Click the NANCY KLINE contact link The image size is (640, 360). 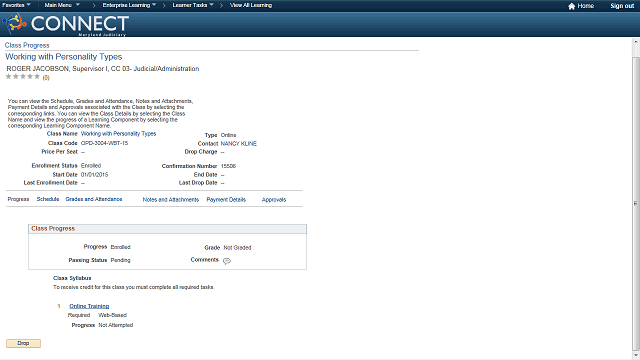[x=239, y=144]
